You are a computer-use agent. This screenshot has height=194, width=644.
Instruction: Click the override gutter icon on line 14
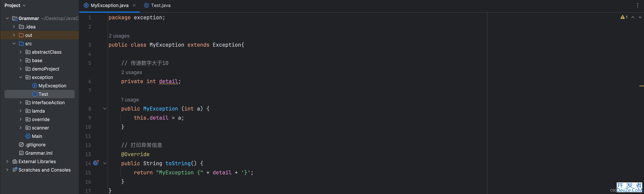pyautogui.click(x=96, y=163)
